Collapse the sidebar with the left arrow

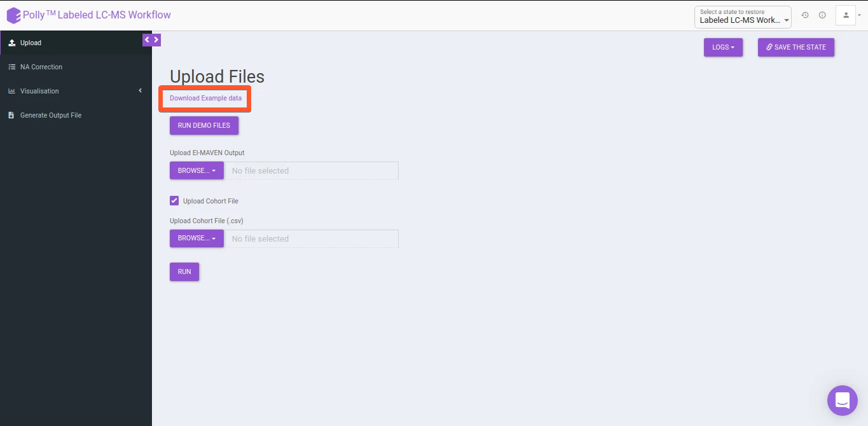pyautogui.click(x=146, y=39)
